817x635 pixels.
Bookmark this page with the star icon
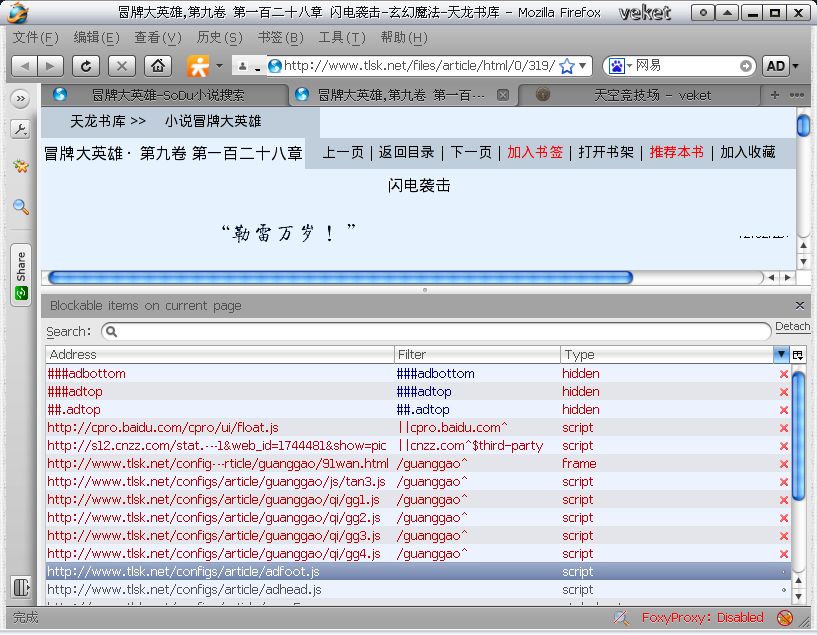coord(566,66)
